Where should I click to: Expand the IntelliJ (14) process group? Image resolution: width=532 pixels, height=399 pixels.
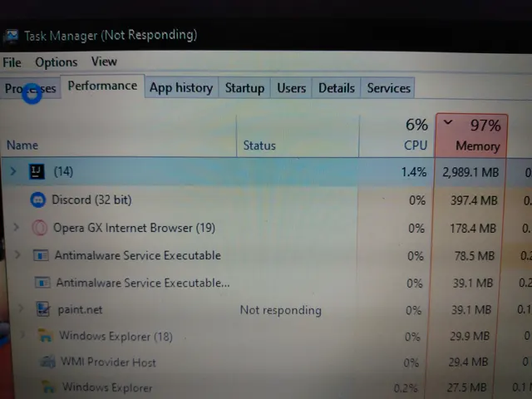[x=13, y=171]
